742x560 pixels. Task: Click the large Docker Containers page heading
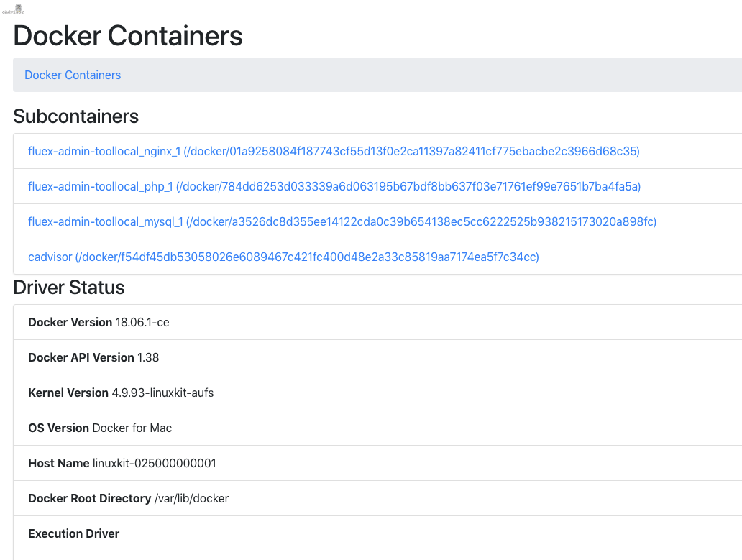coord(128,35)
